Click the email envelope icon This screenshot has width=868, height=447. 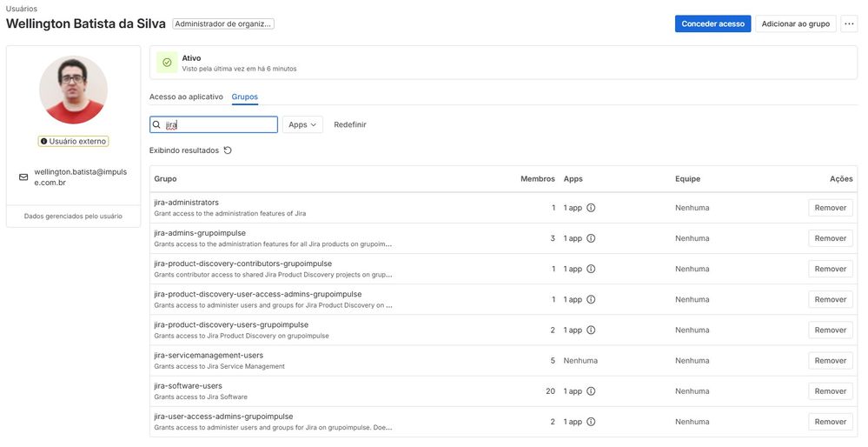(x=23, y=177)
